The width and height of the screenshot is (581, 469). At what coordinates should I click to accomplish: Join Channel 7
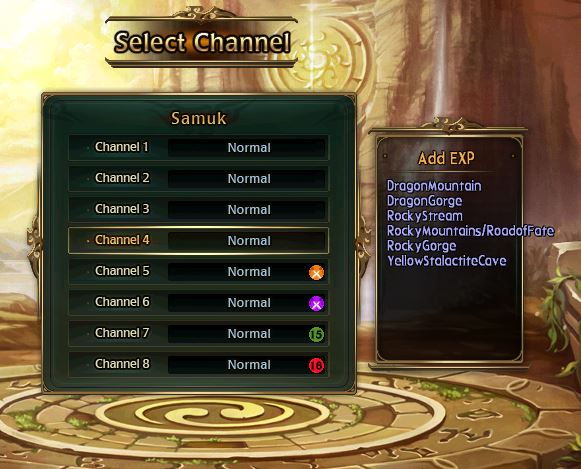click(x=198, y=333)
